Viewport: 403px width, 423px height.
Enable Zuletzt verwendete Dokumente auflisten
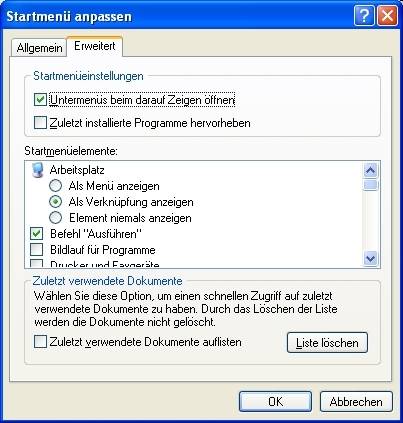coord(40,342)
